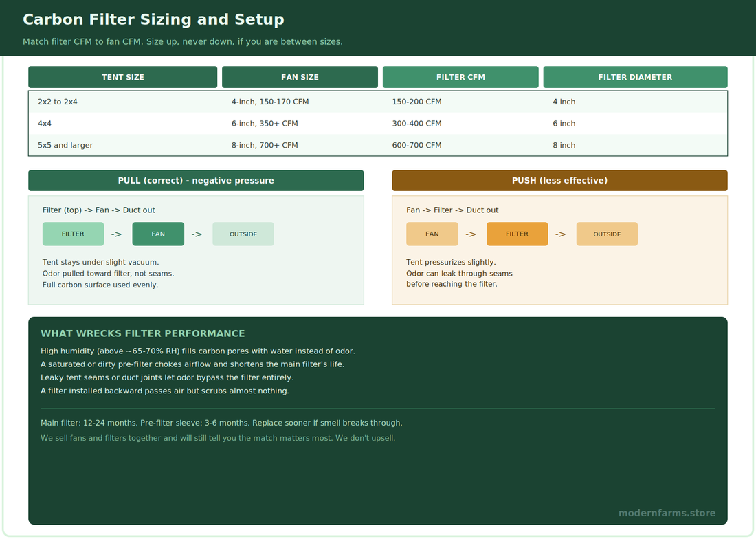Click 'Full carbon surface used evenly.' line

tap(100, 285)
